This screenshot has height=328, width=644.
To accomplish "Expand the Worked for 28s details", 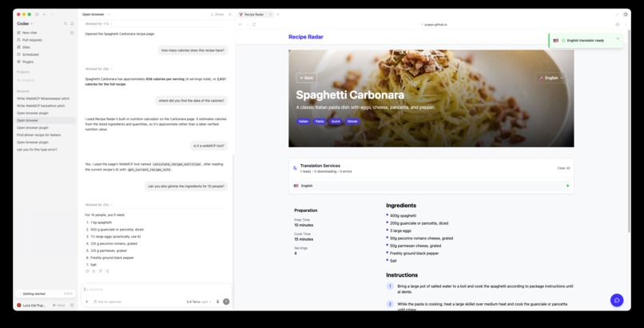I will pos(98,69).
